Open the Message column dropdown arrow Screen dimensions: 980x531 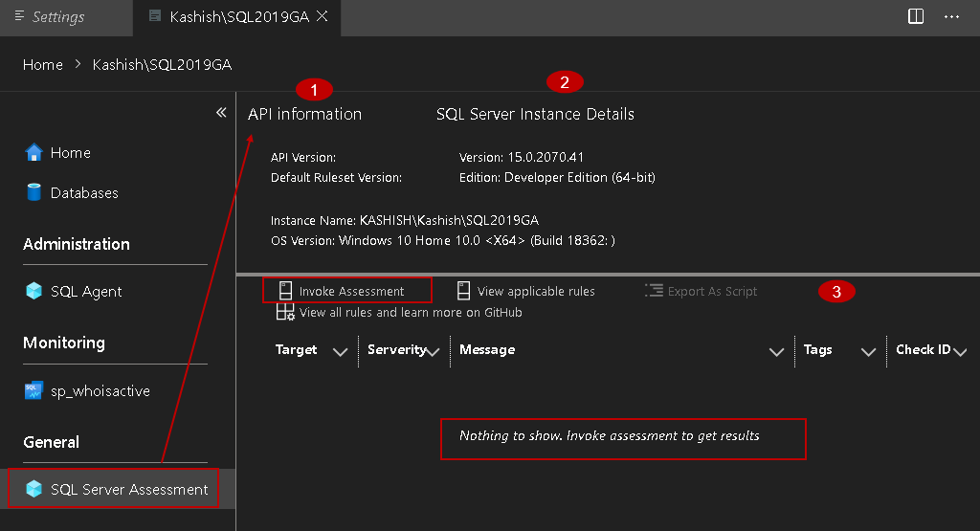coord(777,352)
